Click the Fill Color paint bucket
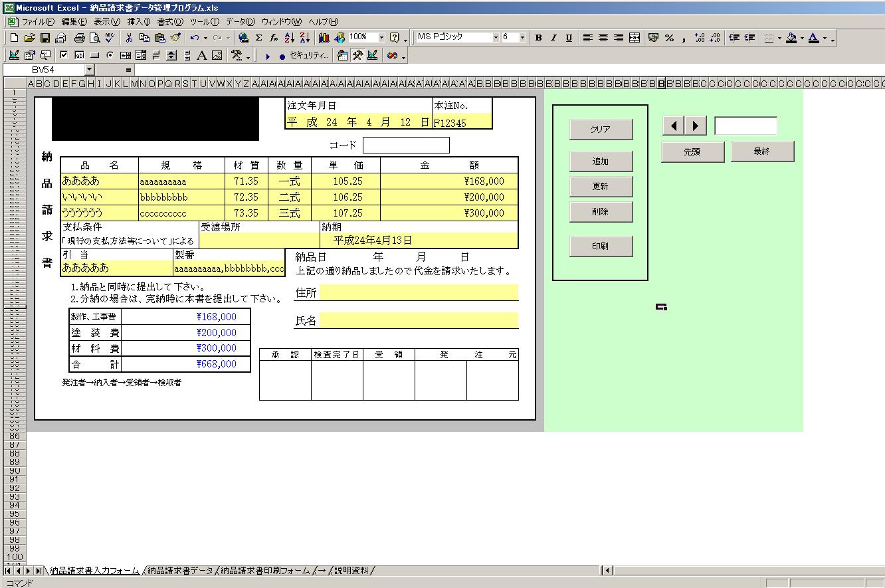 791,38
